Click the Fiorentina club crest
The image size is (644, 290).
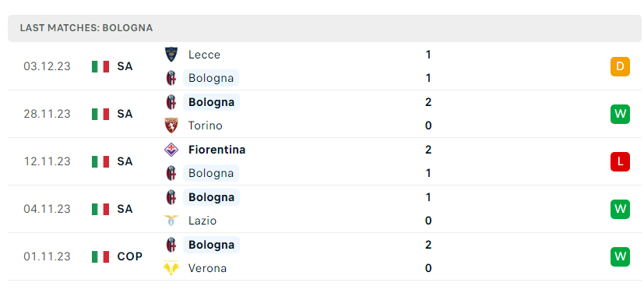point(171,150)
